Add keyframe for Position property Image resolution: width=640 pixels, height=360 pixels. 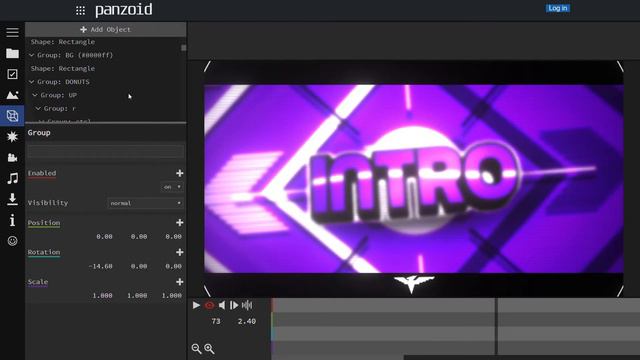click(x=179, y=222)
